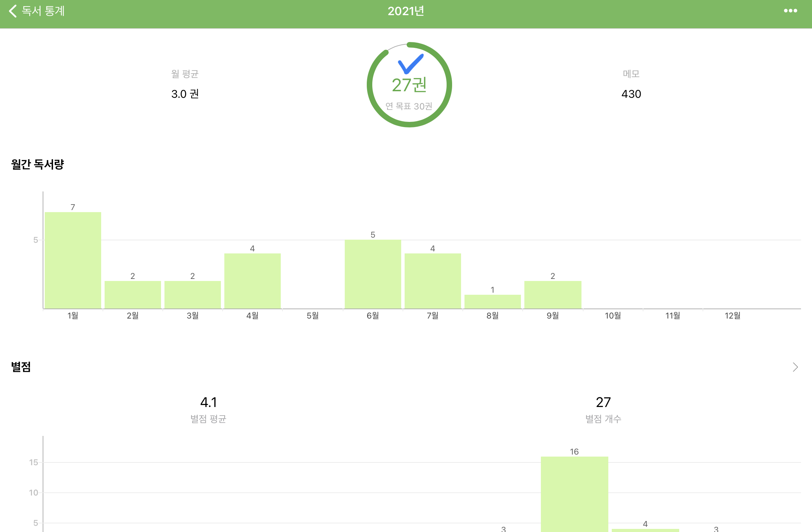Tap the 2021년 year title

click(x=406, y=11)
